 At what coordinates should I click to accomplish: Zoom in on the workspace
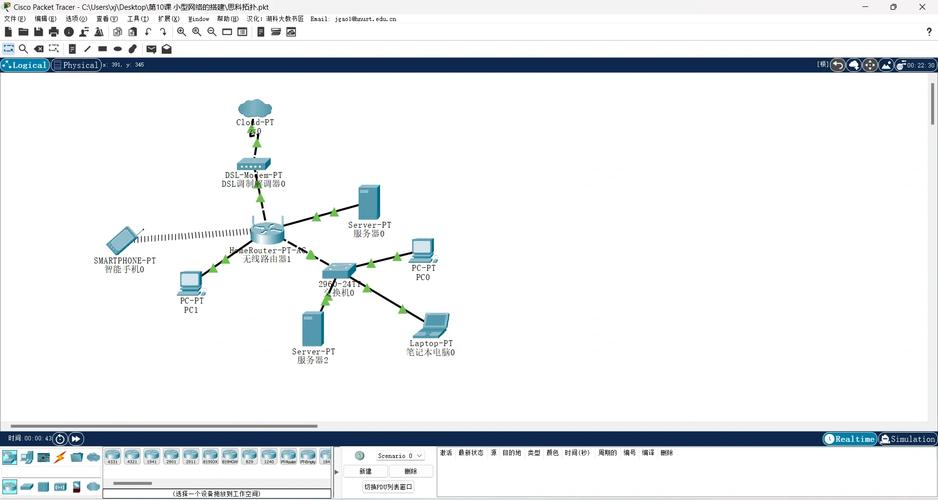tap(181, 32)
